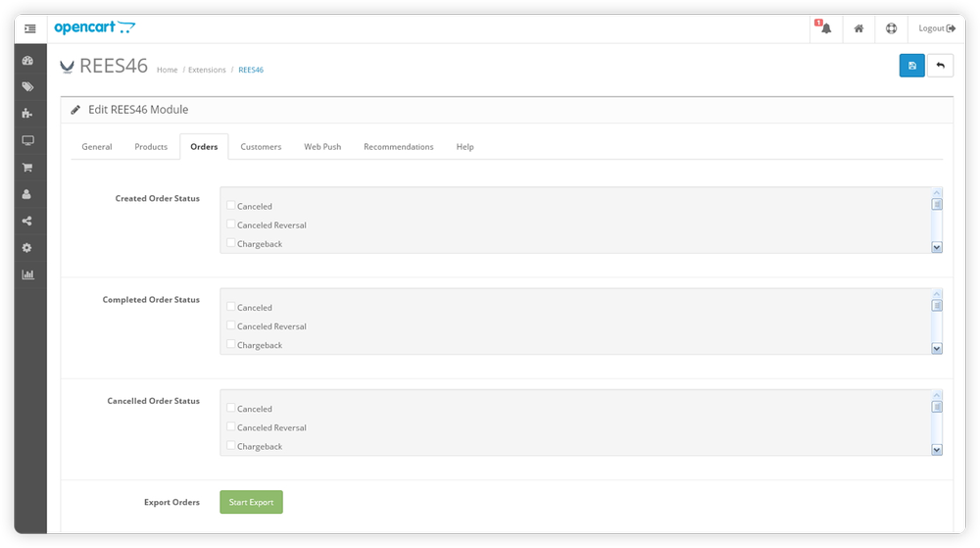Select the Orders tab
Screen dimensions: 980x548
click(204, 147)
